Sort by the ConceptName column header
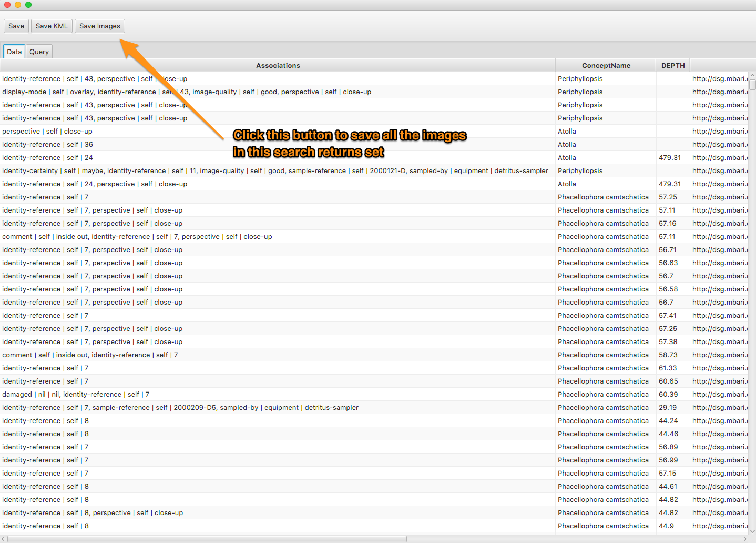The width and height of the screenshot is (756, 543). [606, 65]
